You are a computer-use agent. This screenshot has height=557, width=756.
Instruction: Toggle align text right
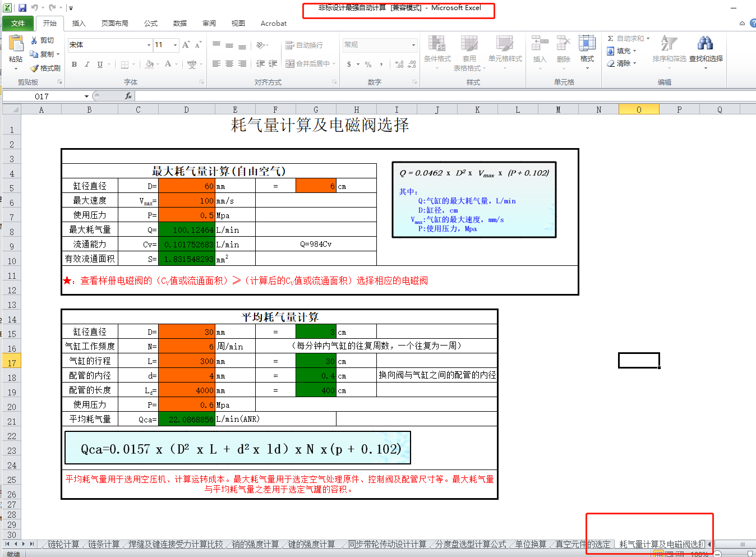click(x=242, y=64)
